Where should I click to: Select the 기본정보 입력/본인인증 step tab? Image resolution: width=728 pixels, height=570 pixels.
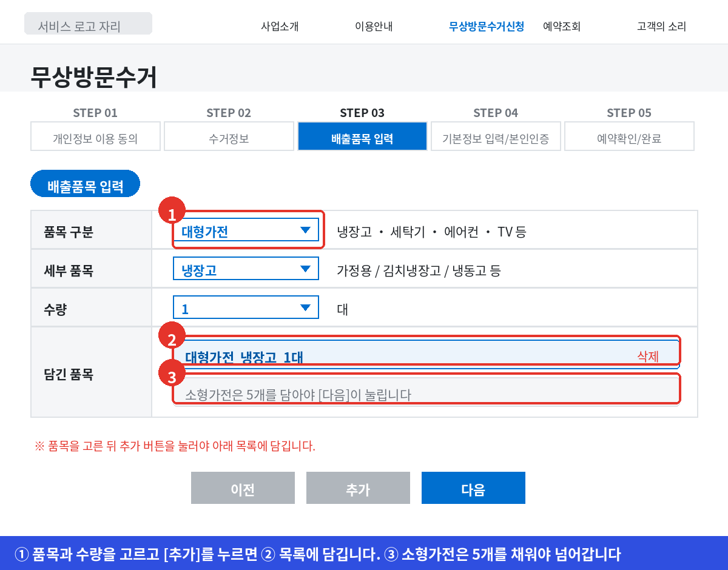pos(496,136)
